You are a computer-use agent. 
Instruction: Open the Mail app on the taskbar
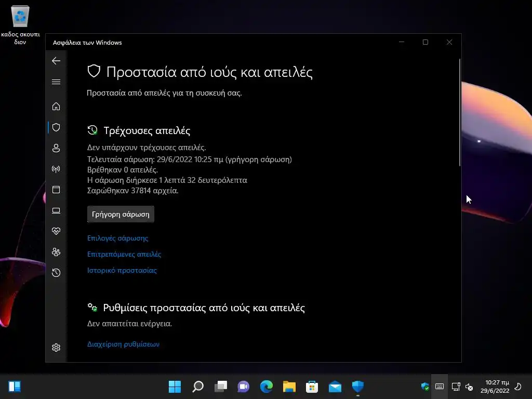pyautogui.click(x=335, y=387)
